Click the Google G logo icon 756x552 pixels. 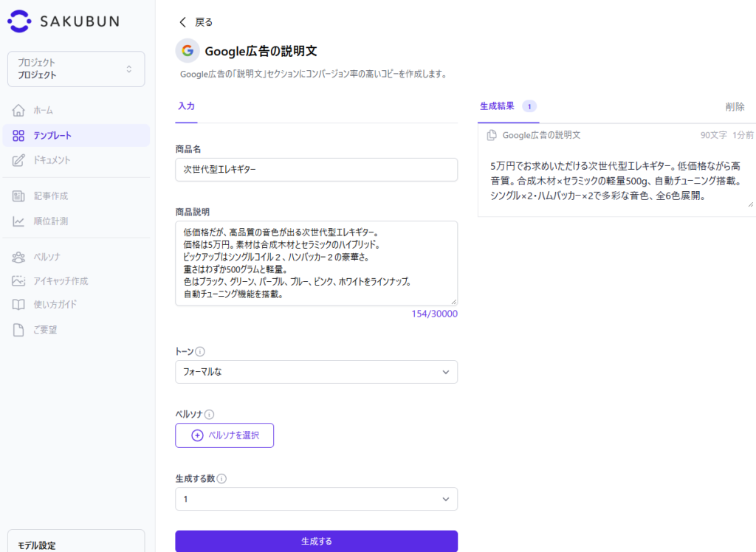[188, 51]
